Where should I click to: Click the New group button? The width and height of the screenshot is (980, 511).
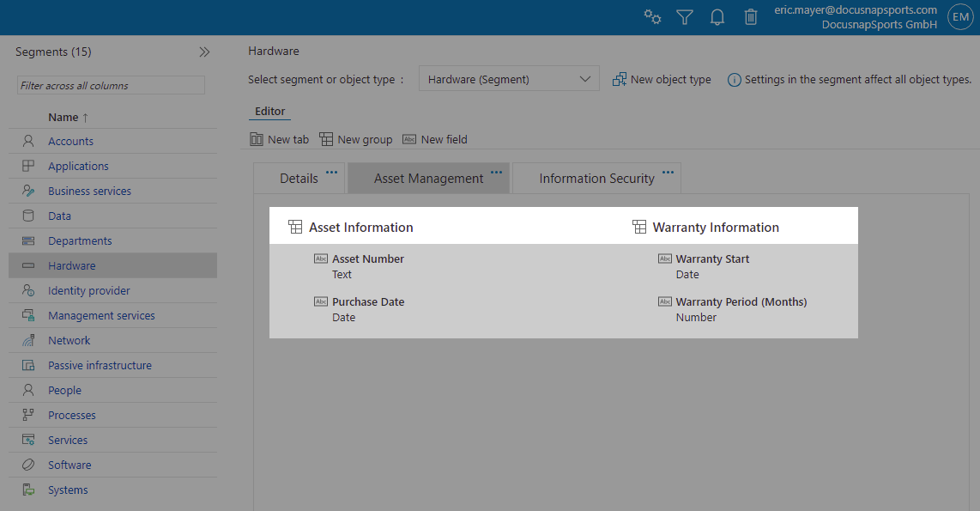click(x=355, y=139)
